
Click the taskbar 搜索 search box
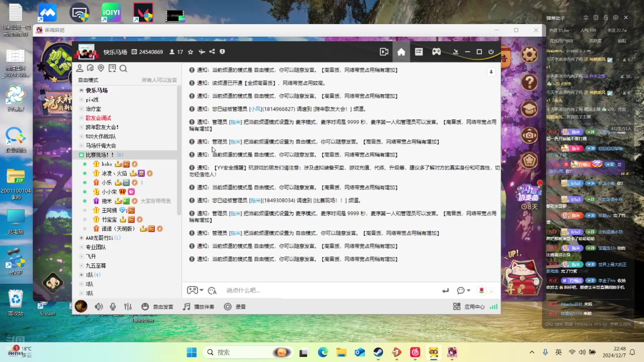point(249,352)
